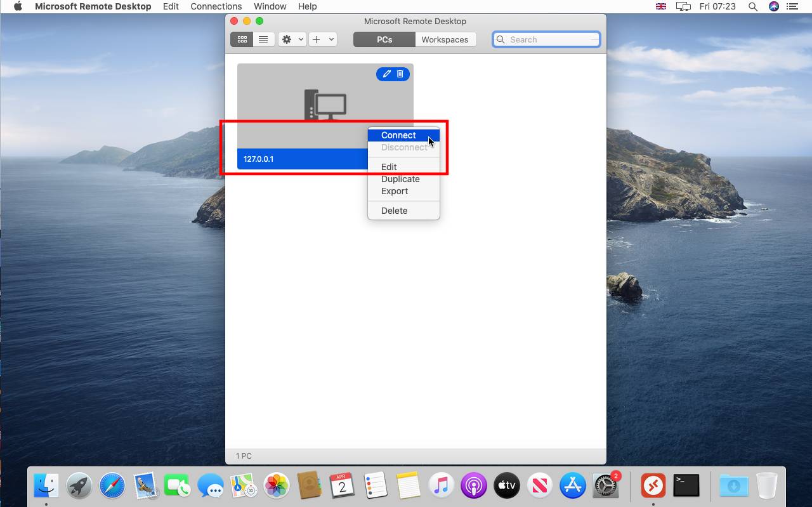Select the PCs tab

384,39
